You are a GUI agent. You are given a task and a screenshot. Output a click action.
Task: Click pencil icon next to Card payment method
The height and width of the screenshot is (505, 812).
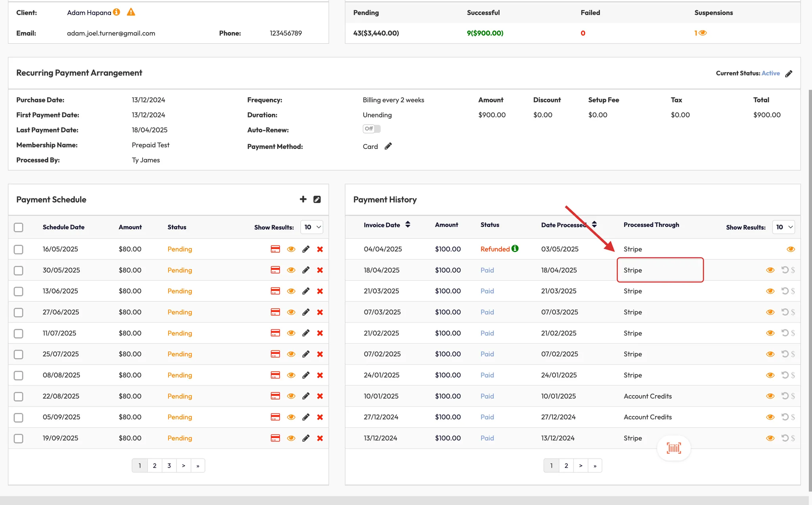pos(388,146)
